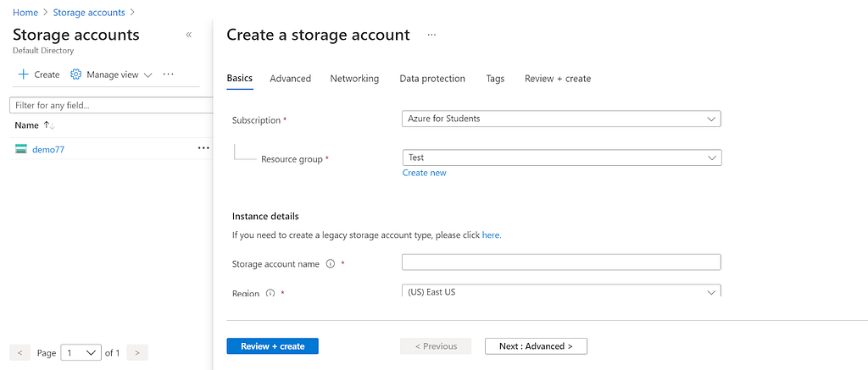Screen dimensions: 868x370
Task: Go to next page of storage accounts
Action: [x=137, y=352]
